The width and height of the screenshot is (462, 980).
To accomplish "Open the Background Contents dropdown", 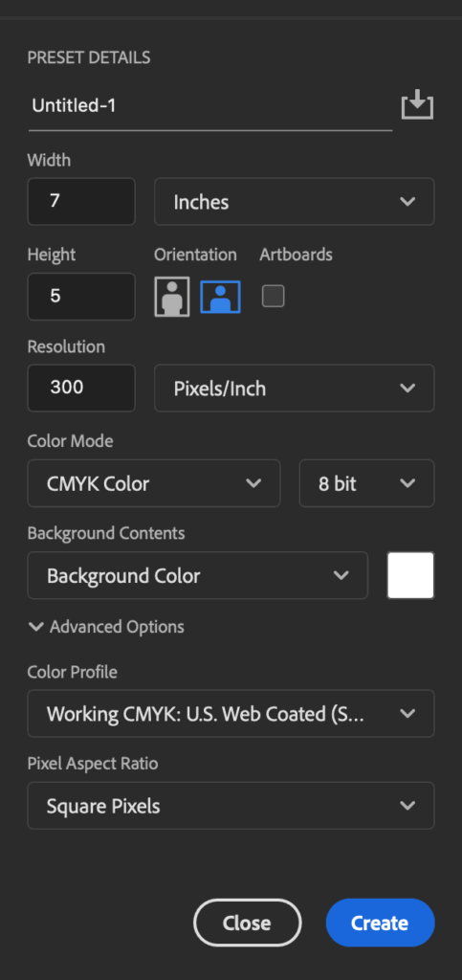I will (197, 575).
